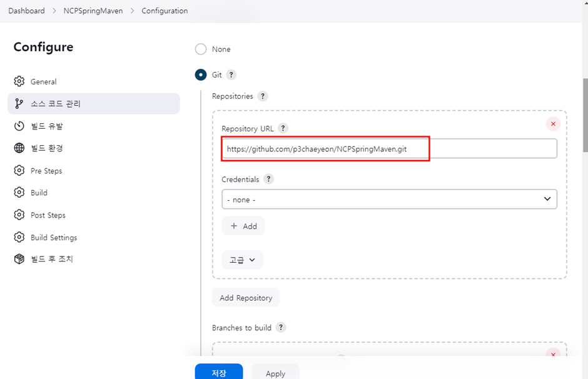Go to General section

tap(94, 81)
